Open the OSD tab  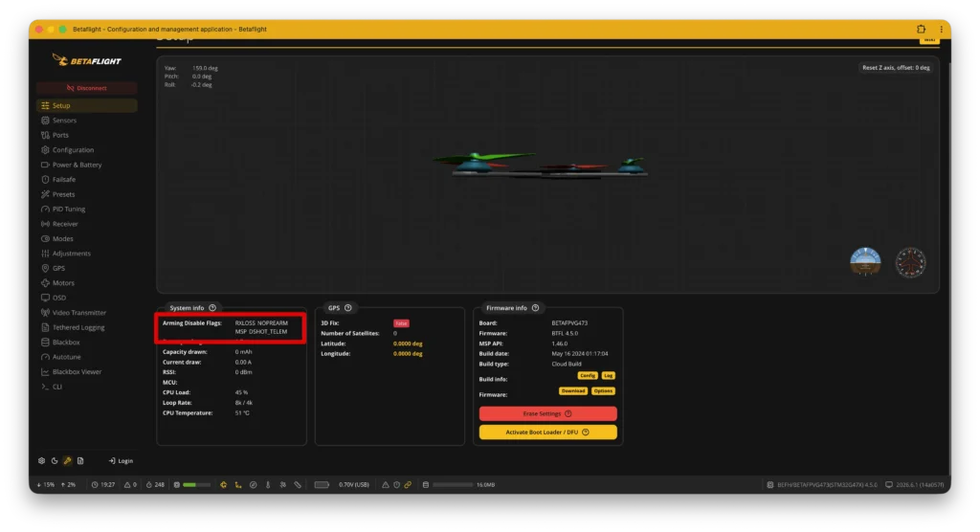87,298
